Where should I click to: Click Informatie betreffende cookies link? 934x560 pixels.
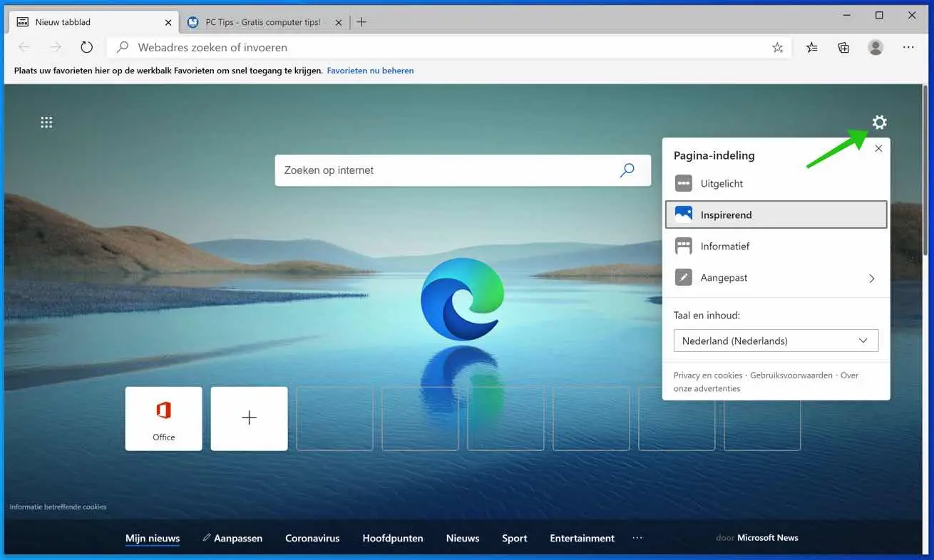[58, 507]
